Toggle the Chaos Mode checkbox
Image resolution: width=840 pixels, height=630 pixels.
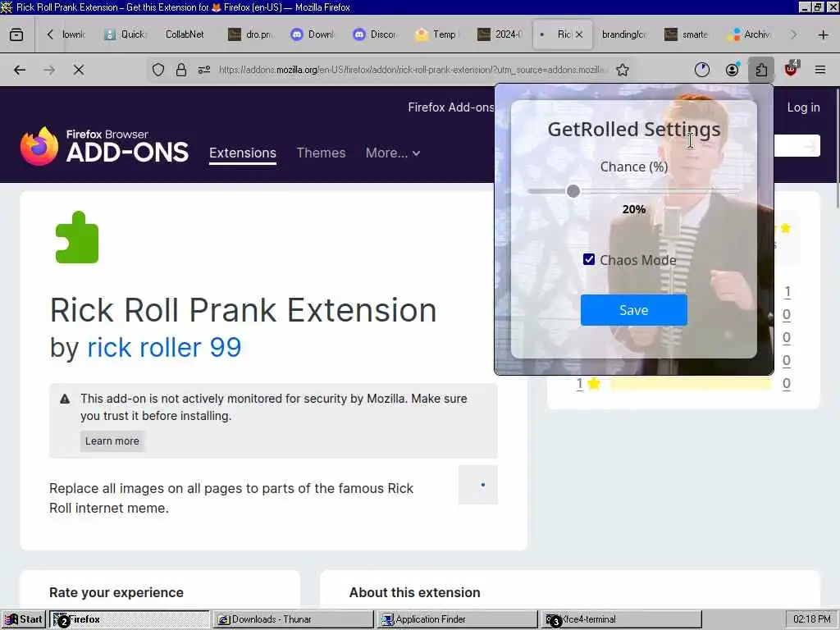[x=589, y=260]
